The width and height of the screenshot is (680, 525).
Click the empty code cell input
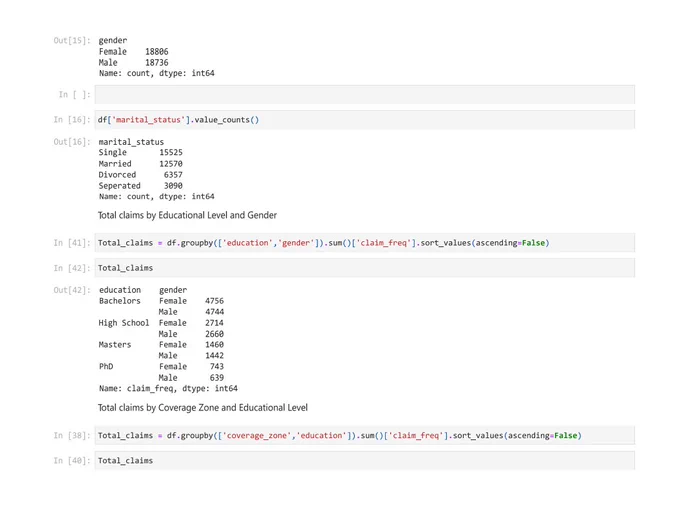(x=365, y=95)
